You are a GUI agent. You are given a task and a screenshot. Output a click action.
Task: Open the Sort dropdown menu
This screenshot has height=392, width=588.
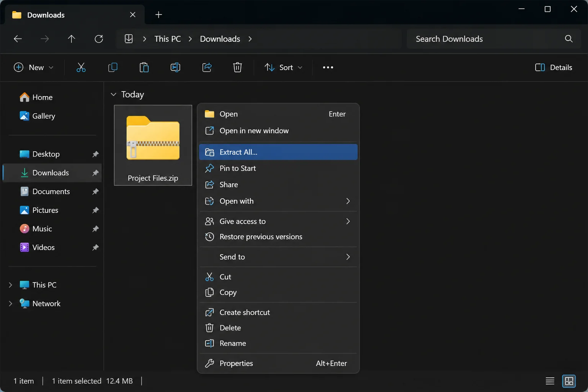pyautogui.click(x=284, y=67)
